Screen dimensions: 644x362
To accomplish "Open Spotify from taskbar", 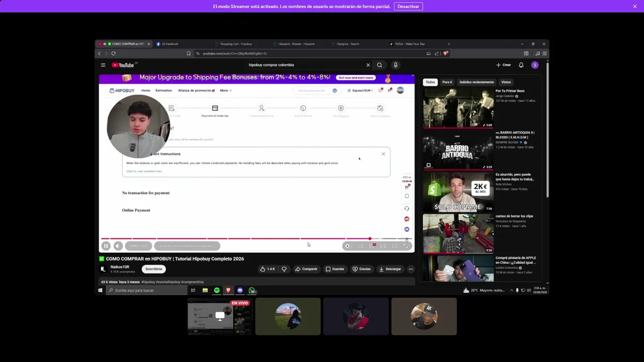I will coord(217,290).
